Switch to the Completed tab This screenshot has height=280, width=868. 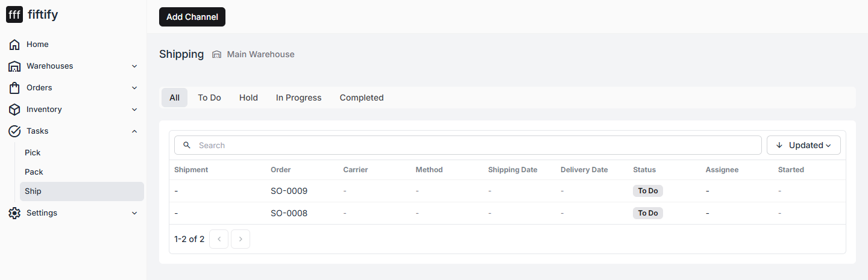(x=362, y=98)
